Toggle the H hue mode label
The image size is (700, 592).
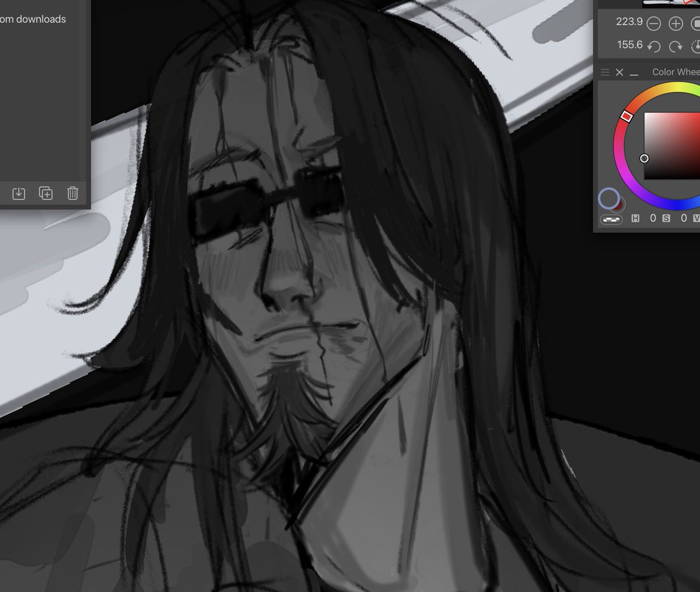click(x=636, y=218)
